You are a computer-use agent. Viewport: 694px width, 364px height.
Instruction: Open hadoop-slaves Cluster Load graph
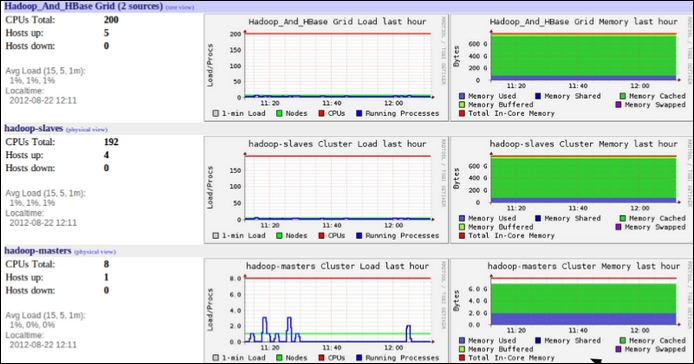pyautogui.click(x=326, y=190)
